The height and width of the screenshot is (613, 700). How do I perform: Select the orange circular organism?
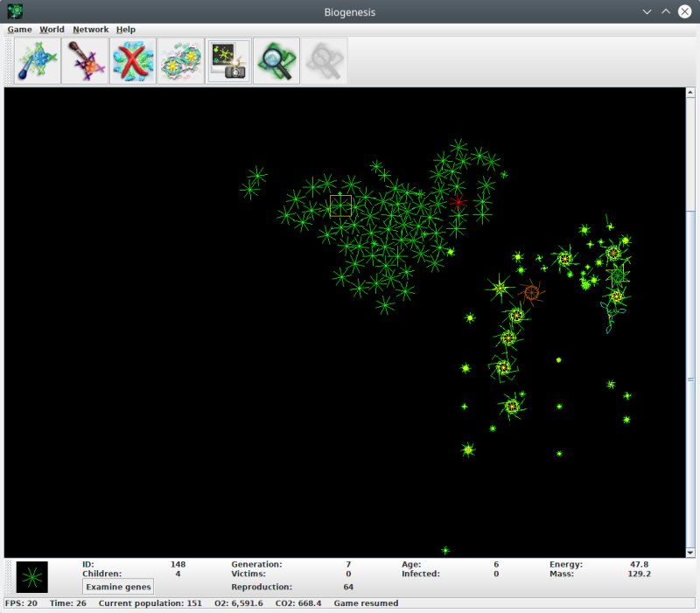[x=532, y=292]
